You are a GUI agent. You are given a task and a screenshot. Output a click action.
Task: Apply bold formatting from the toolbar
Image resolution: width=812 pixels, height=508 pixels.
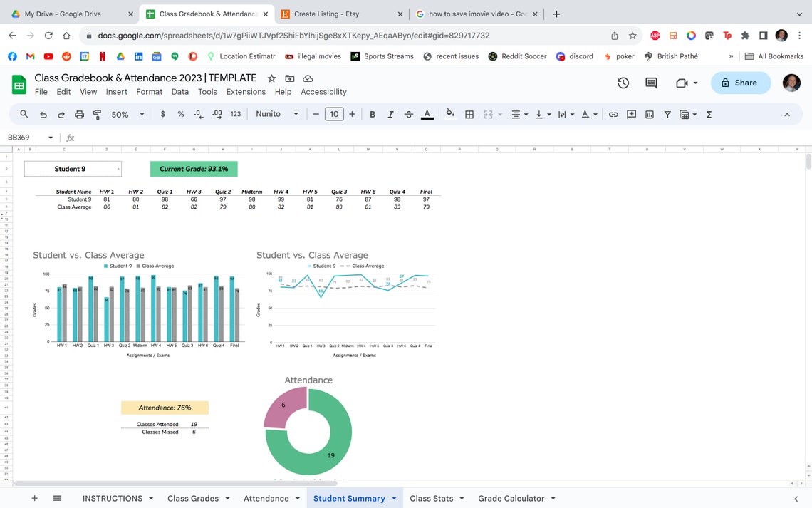pos(372,114)
